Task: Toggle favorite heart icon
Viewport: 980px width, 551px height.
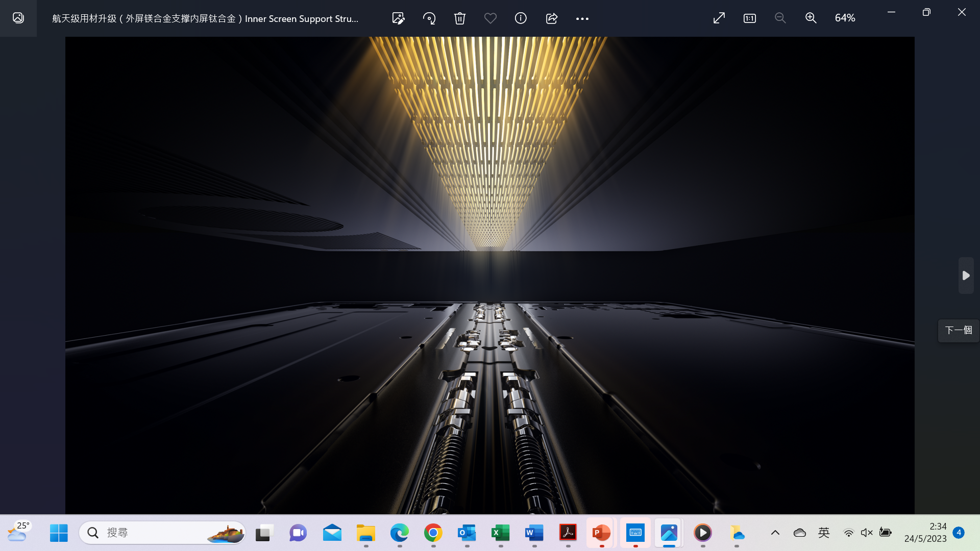Action: (490, 18)
